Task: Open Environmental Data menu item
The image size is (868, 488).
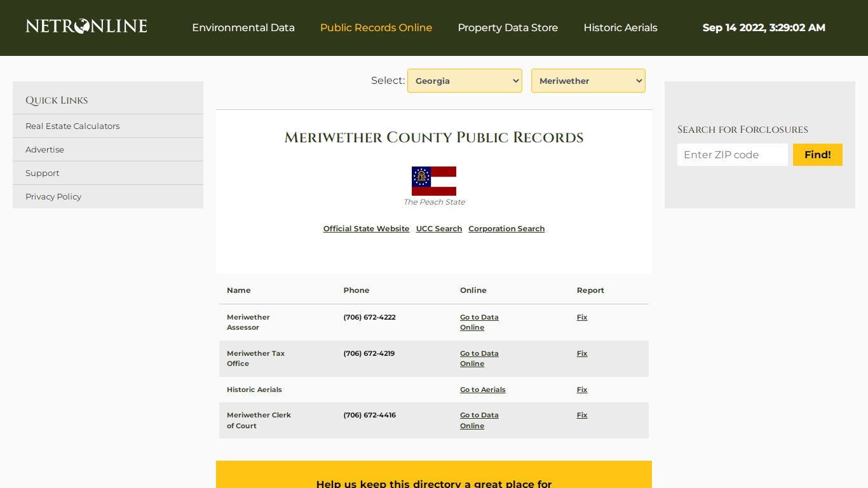Action: (243, 27)
